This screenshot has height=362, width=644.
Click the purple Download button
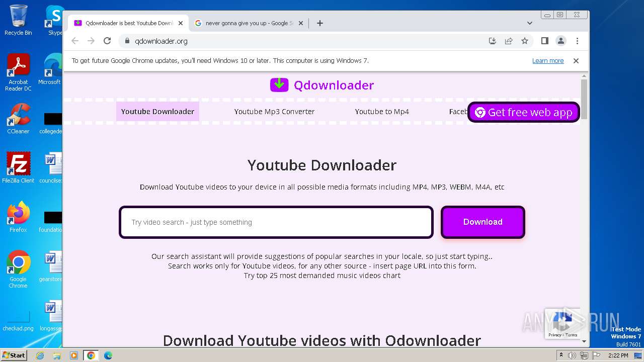click(483, 222)
